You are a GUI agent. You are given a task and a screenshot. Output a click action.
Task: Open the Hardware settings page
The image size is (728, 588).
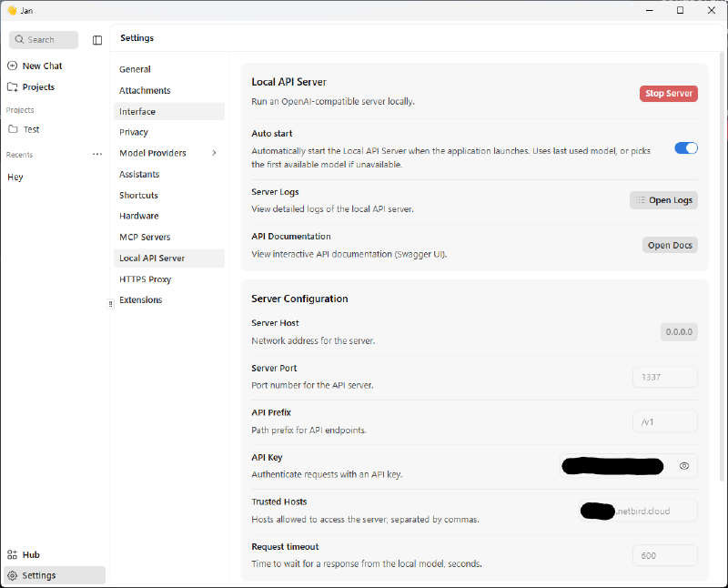tap(139, 216)
